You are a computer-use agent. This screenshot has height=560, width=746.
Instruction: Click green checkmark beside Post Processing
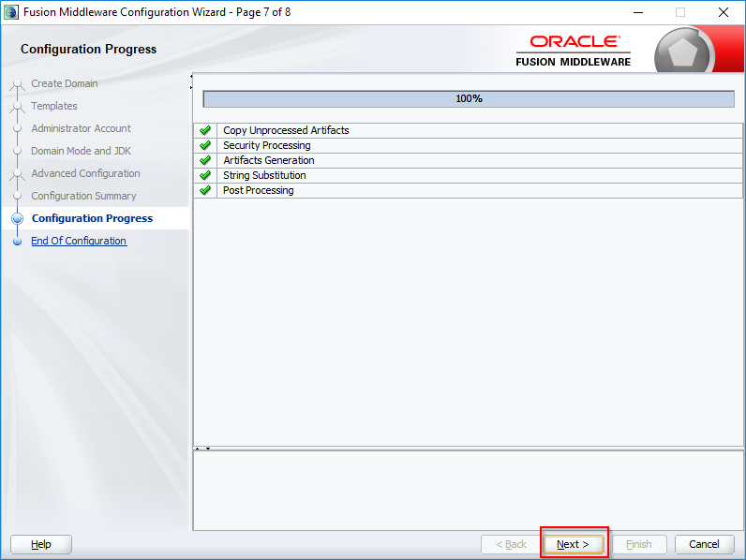(205, 190)
